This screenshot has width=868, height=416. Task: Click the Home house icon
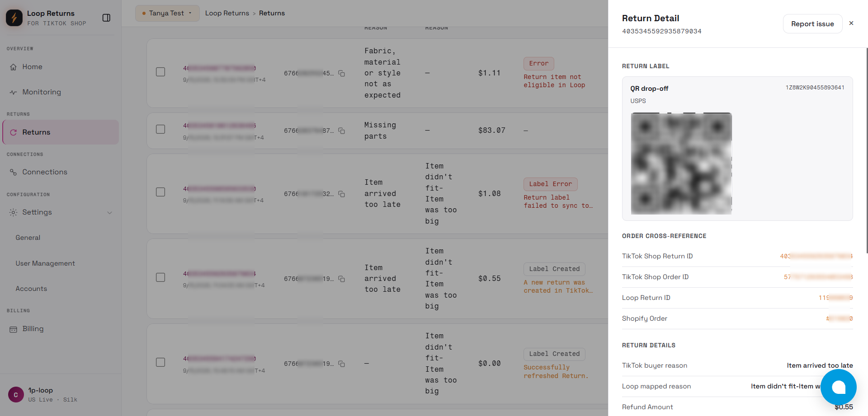pos(13,67)
